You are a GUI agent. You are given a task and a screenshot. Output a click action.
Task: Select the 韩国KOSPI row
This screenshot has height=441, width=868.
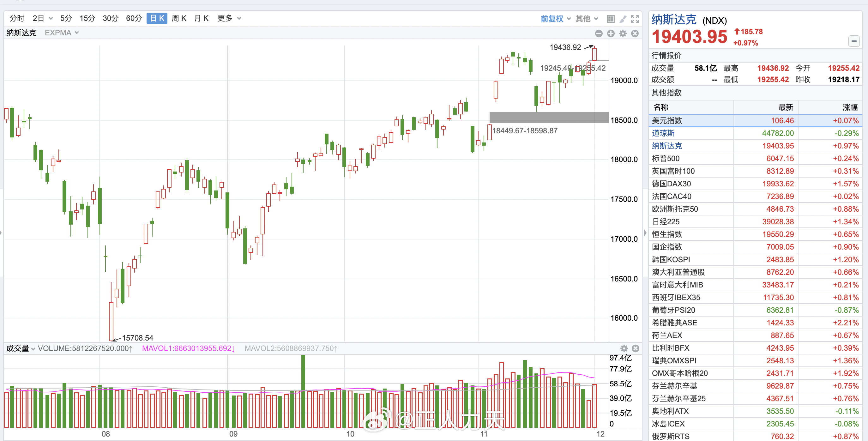click(x=755, y=259)
